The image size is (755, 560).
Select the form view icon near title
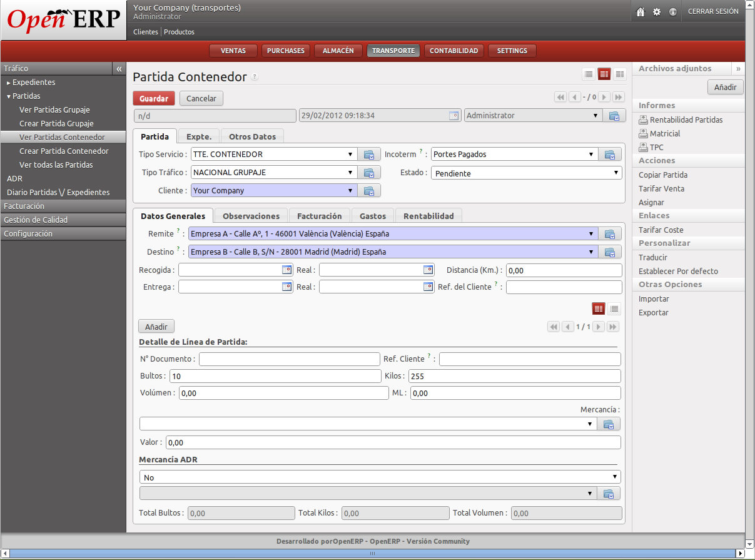pos(604,74)
